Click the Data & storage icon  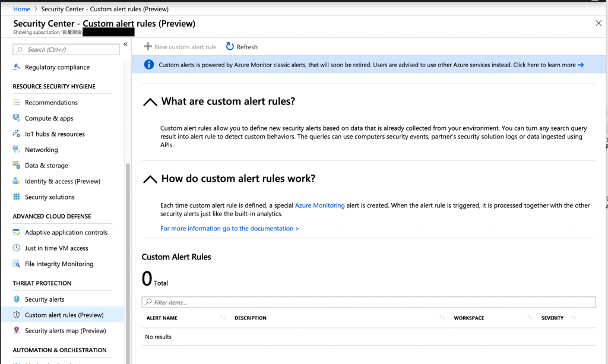click(x=16, y=165)
